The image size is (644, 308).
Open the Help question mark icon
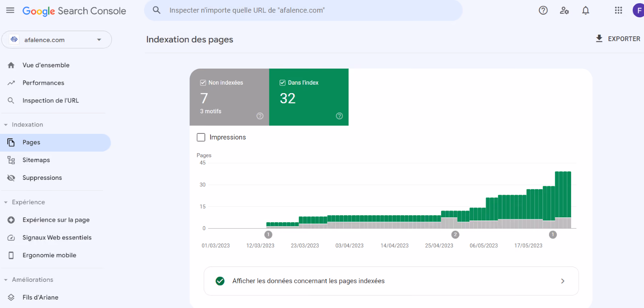click(x=543, y=10)
